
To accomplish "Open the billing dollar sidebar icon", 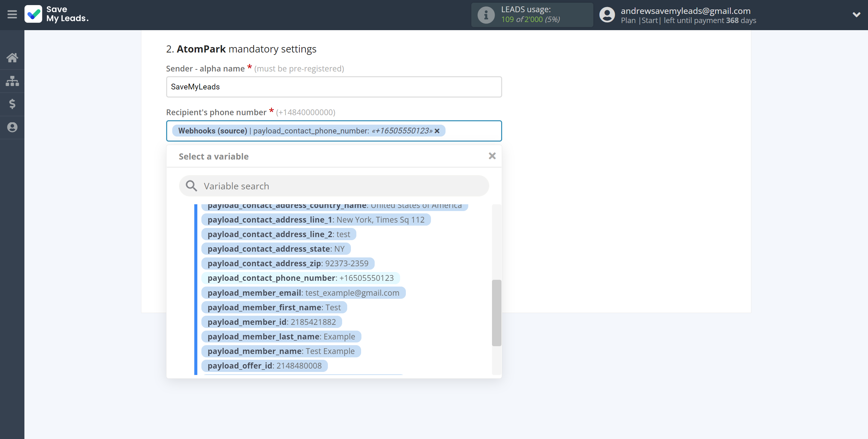I will (x=12, y=104).
